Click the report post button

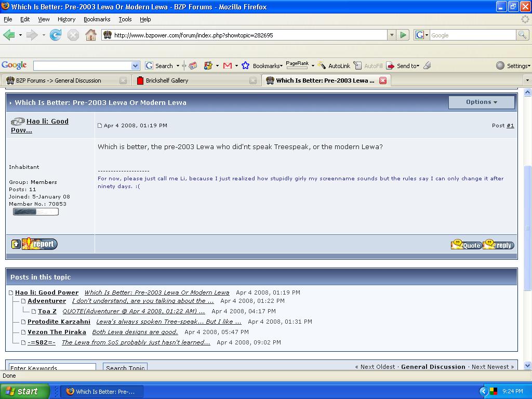[x=39, y=244]
